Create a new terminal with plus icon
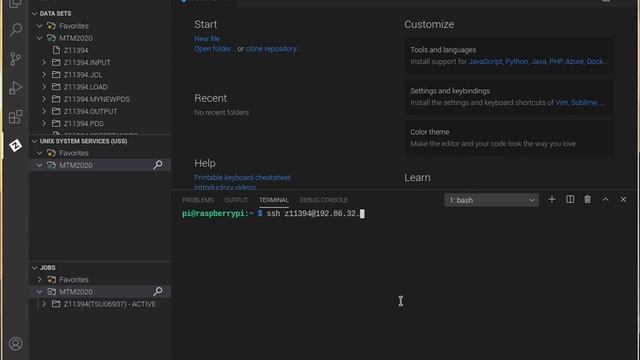640x360 pixels. click(x=552, y=200)
